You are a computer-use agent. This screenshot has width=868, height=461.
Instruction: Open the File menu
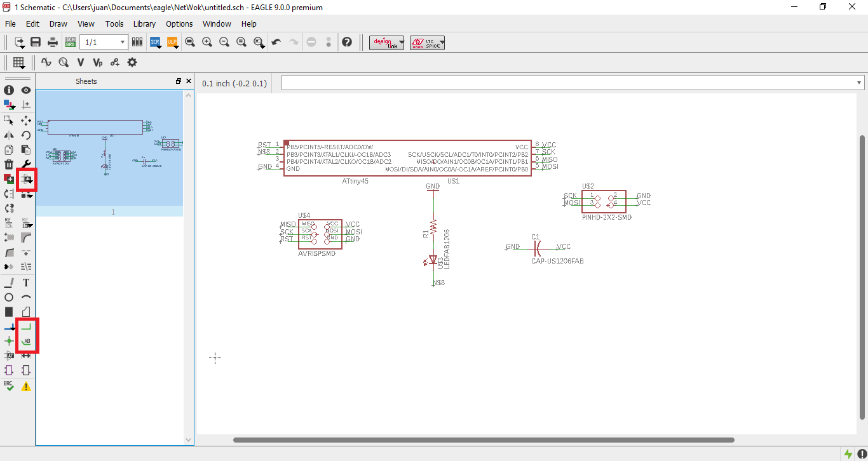click(10, 23)
